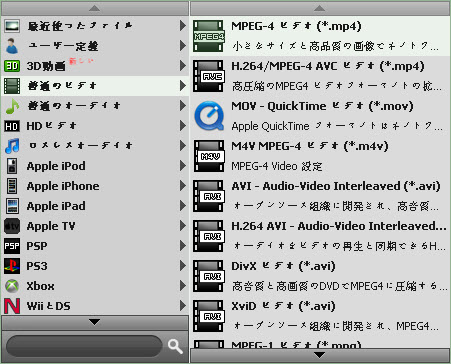Screen dimensions: 451x364
Task: Expand the user-defined submenu arrow
Action: [183, 46]
